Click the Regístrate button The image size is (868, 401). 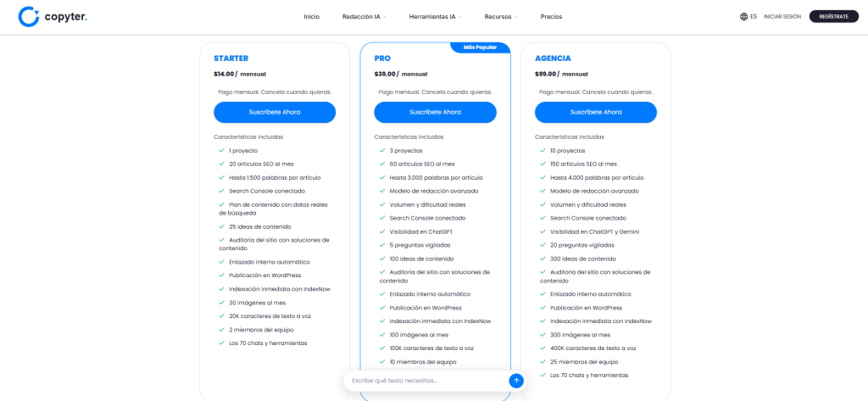(834, 17)
